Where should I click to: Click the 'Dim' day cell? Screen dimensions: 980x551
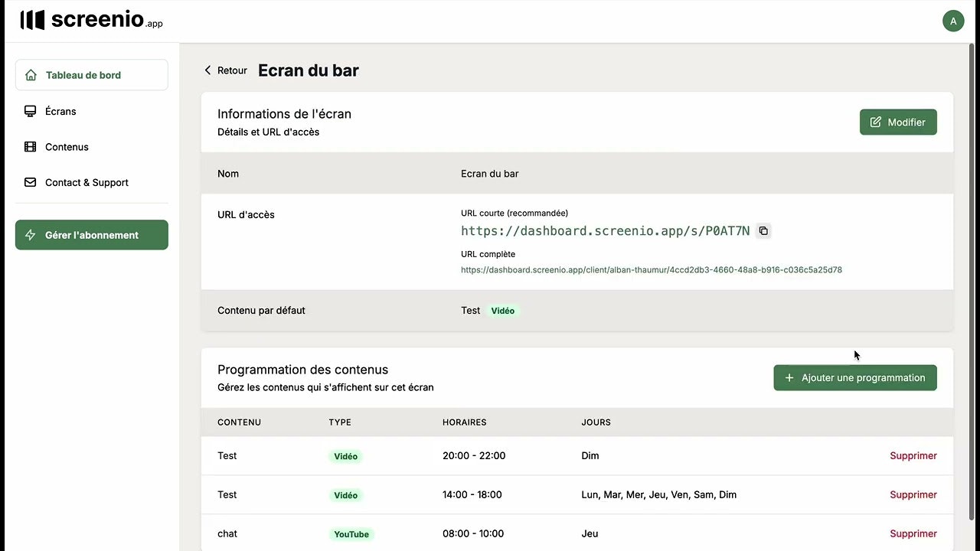[x=590, y=455]
